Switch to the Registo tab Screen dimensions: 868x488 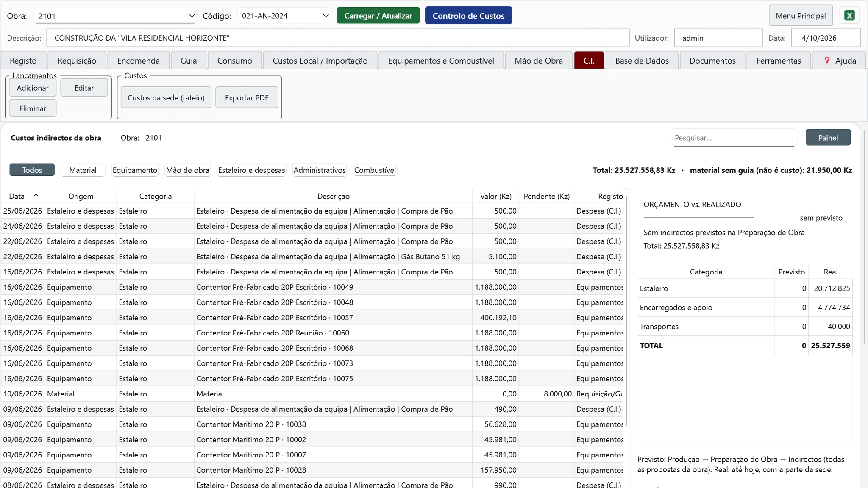23,61
